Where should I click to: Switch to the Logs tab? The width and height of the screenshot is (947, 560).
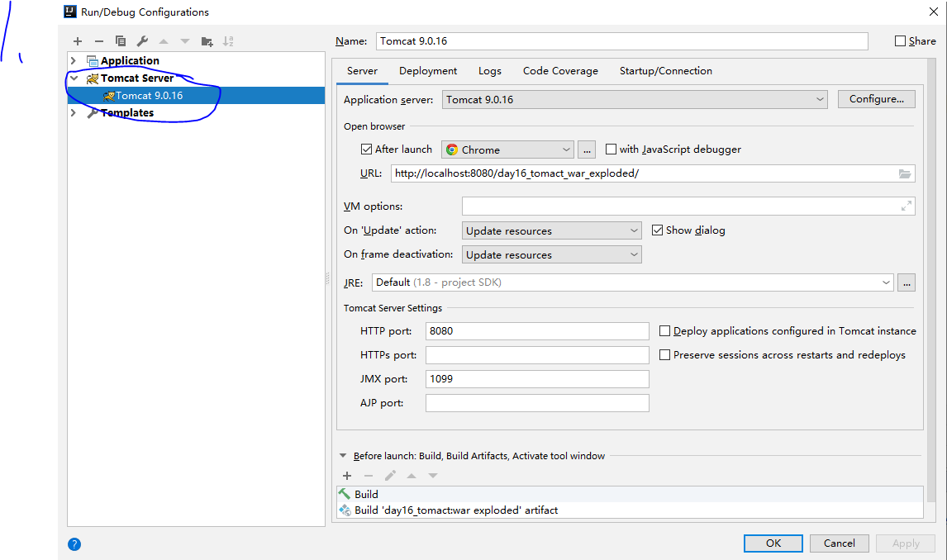(490, 70)
